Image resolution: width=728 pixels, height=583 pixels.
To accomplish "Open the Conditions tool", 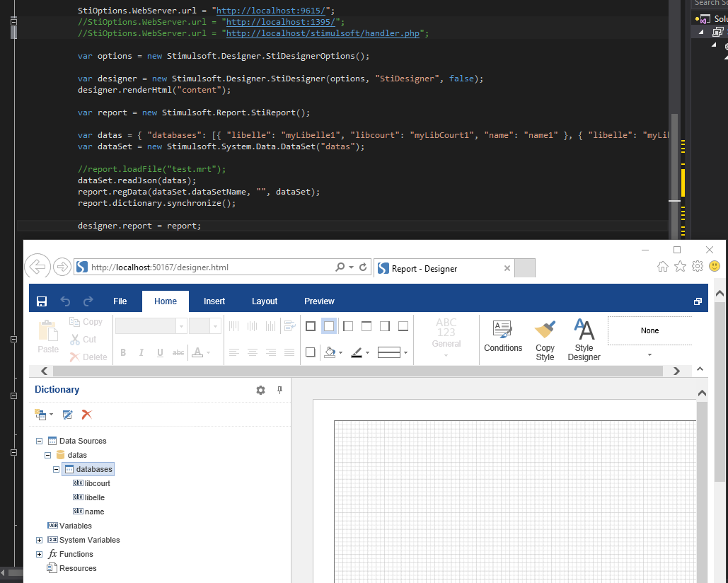I will 503,337.
